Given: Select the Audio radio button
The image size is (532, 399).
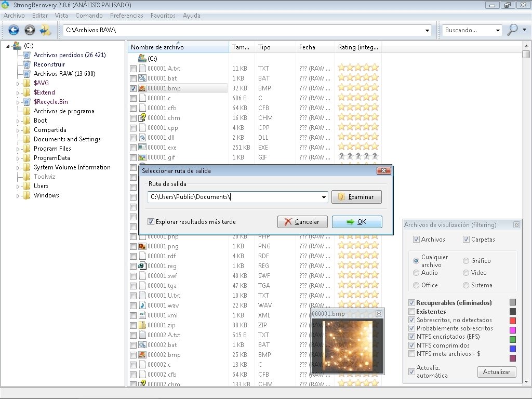Looking at the screenshot, I should [416, 273].
